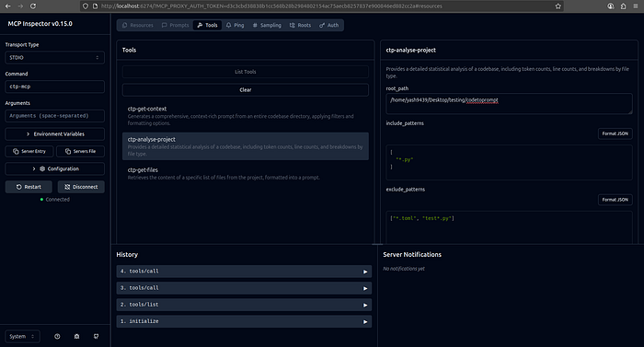
Task: Click the browser forward arrow
Action: (20, 6)
